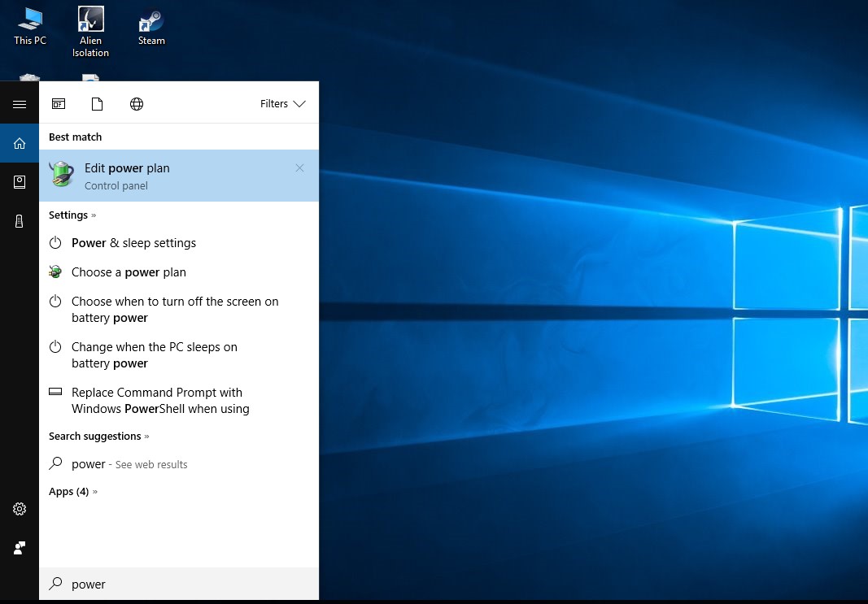868x604 pixels.
Task: Expand the Settings results category
Action: click(72, 215)
